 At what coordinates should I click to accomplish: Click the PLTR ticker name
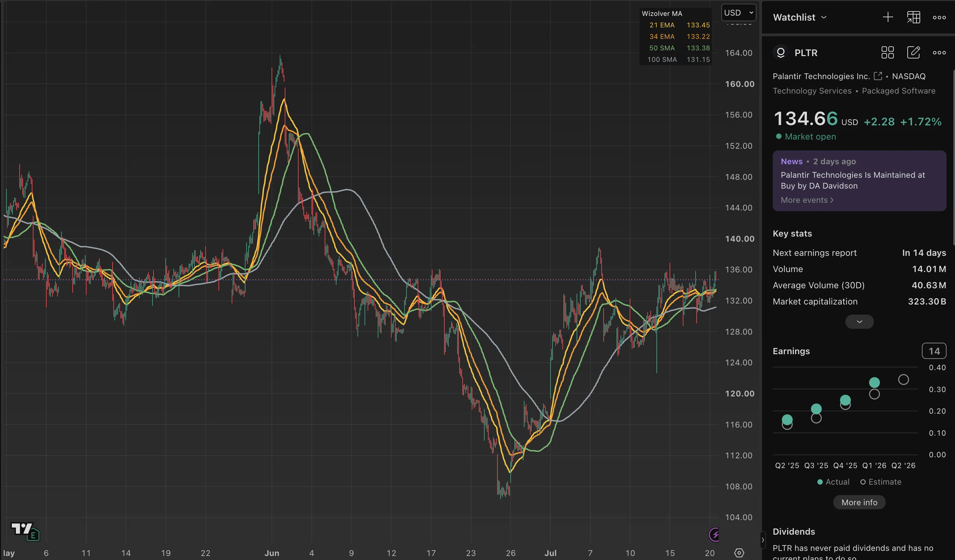[x=806, y=53]
